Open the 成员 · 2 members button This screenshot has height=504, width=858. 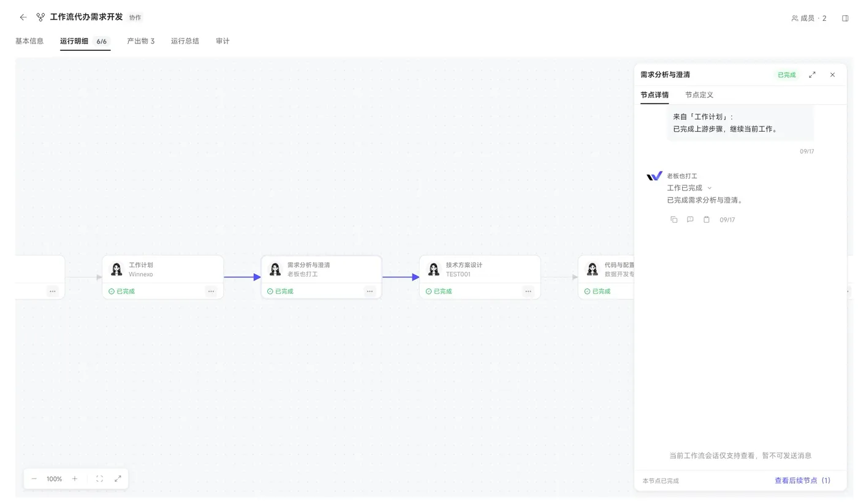809,18
